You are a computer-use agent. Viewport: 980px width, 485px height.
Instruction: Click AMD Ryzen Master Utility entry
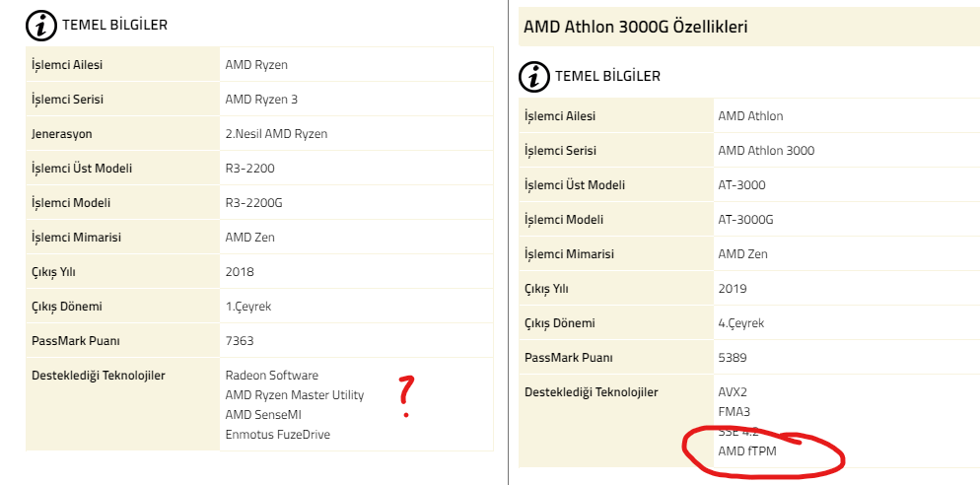click(294, 395)
